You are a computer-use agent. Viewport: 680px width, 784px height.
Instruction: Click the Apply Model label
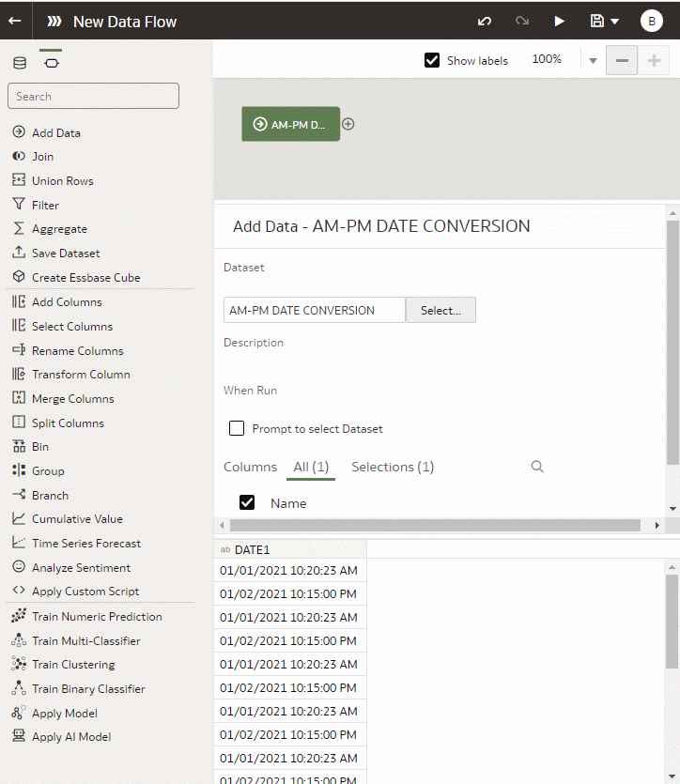click(x=65, y=714)
